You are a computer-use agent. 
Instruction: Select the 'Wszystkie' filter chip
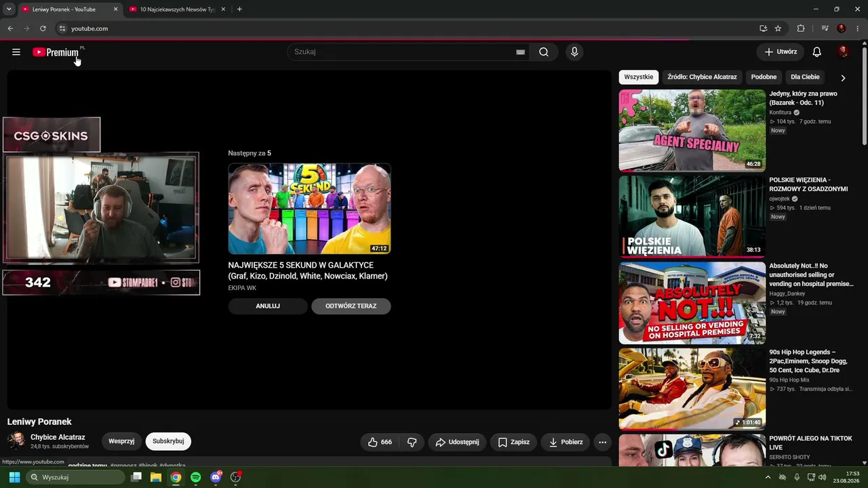point(639,77)
